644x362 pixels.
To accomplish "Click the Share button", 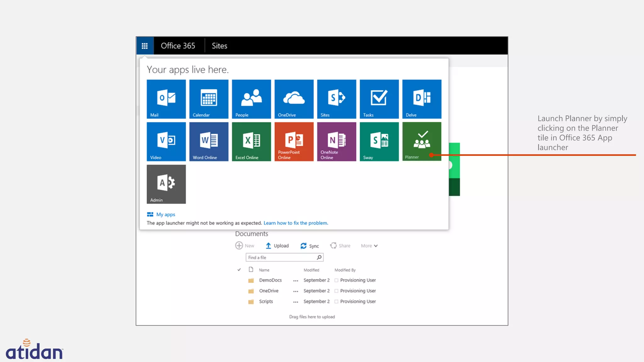I will tap(340, 246).
